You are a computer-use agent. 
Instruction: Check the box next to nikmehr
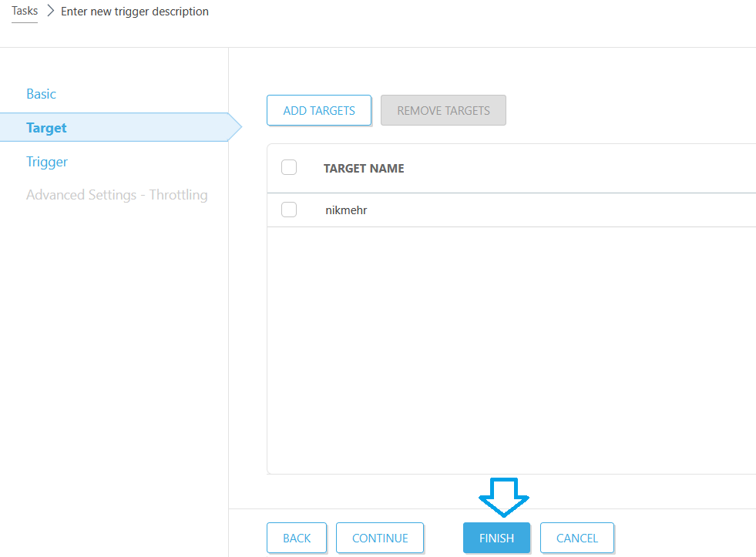pyautogui.click(x=289, y=210)
